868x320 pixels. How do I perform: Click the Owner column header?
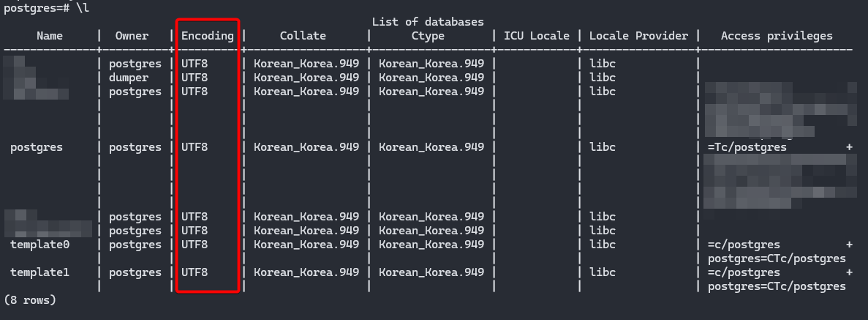pos(132,36)
